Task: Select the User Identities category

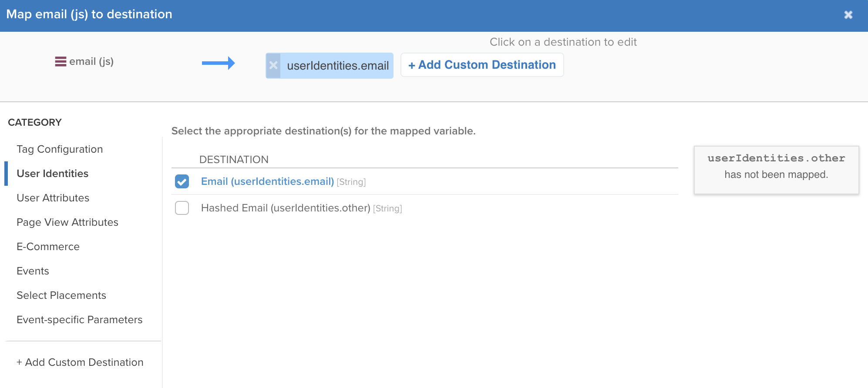Action: pyautogui.click(x=52, y=173)
